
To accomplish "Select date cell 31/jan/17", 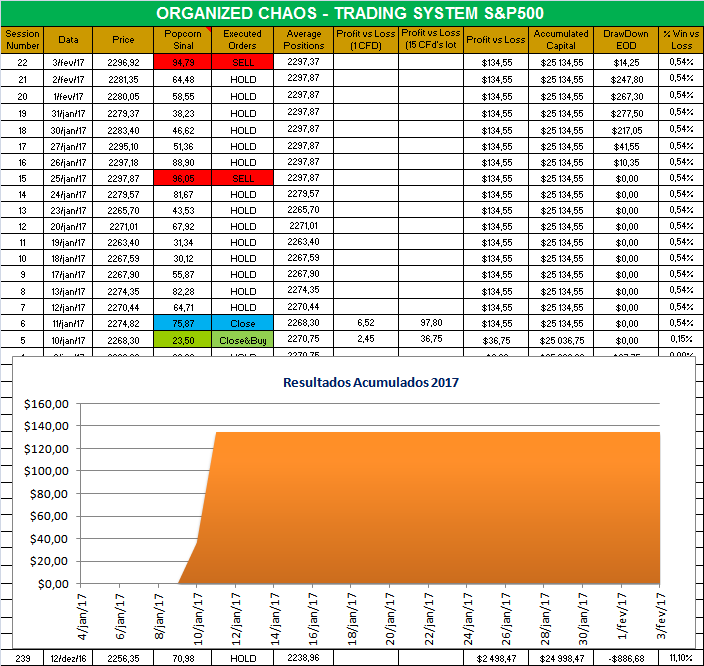I will pyautogui.click(x=68, y=114).
